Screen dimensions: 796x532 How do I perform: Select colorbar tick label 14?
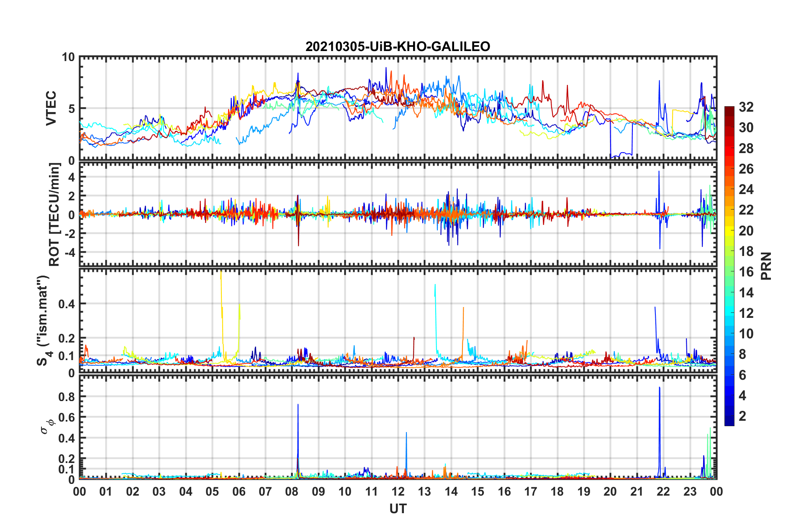coord(746,293)
